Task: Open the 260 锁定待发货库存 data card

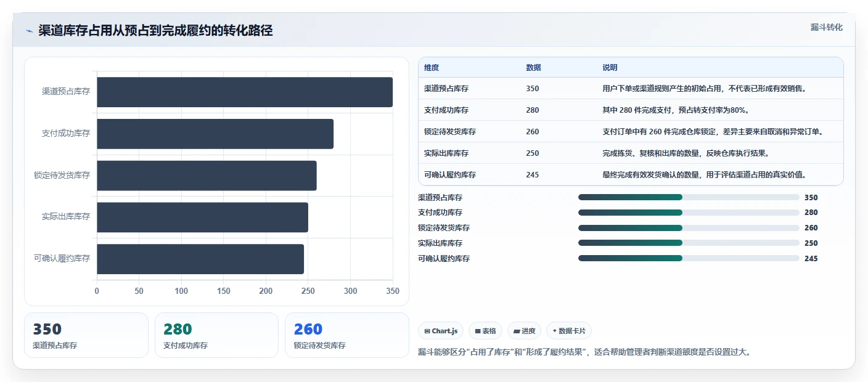Action: click(x=347, y=335)
